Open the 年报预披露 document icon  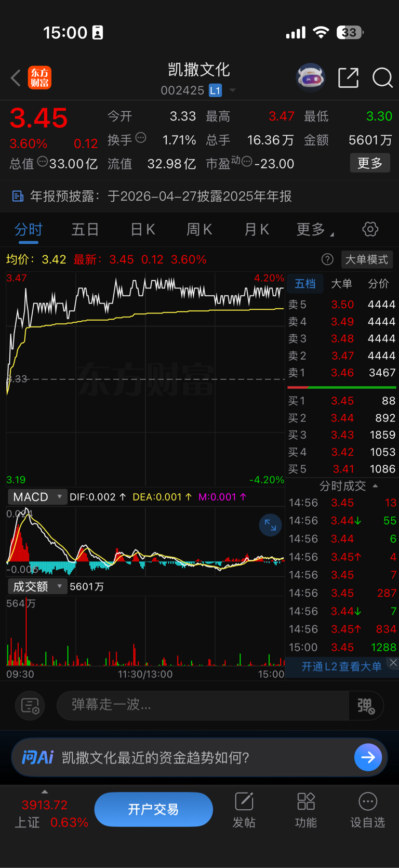click(x=18, y=196)
